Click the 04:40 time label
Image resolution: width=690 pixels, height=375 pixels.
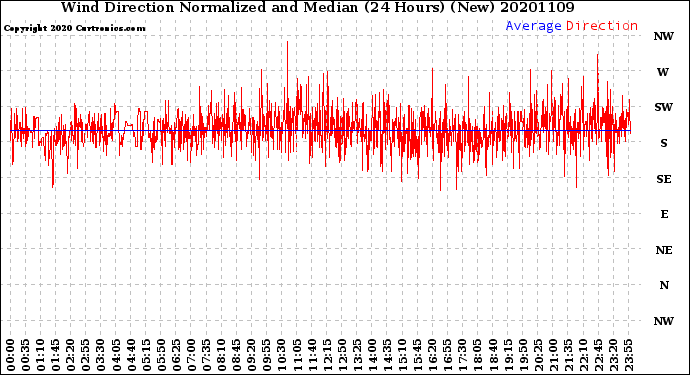point(131,355)
